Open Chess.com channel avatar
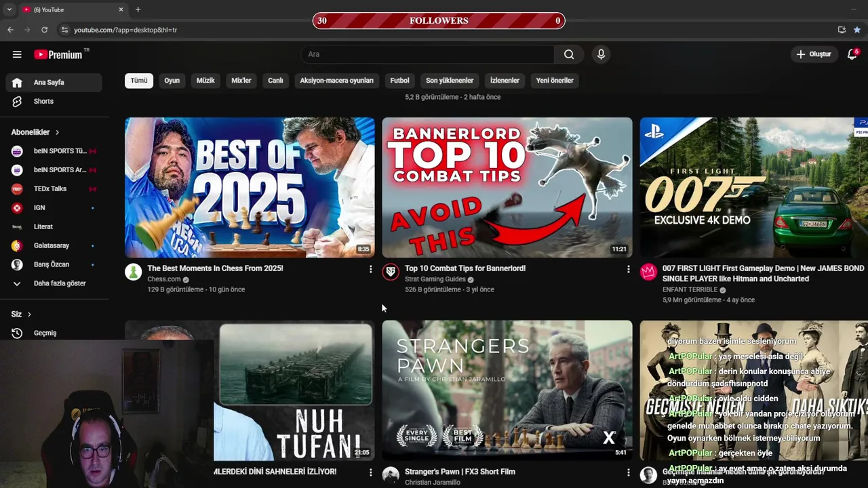 pyautogui.click(x=134, y=272)
